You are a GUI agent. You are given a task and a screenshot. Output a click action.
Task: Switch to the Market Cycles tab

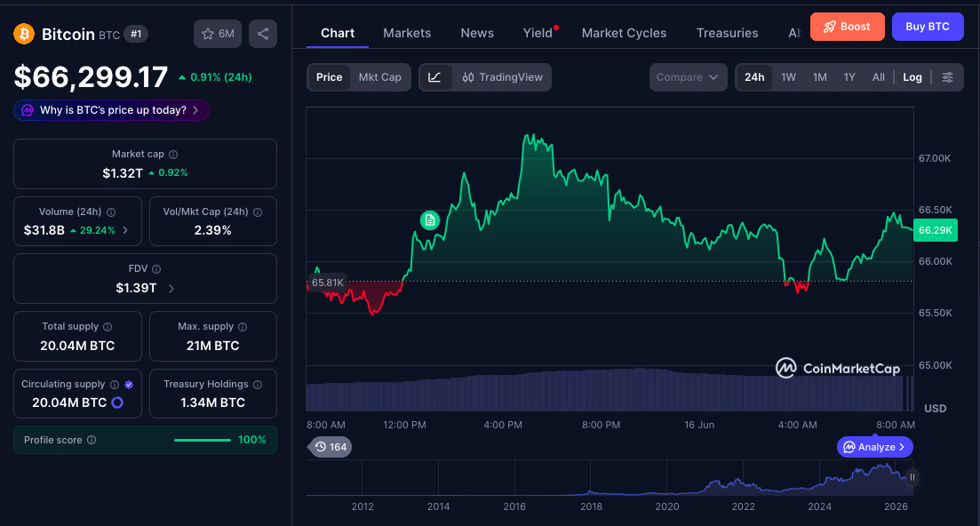tap(624, 33)
